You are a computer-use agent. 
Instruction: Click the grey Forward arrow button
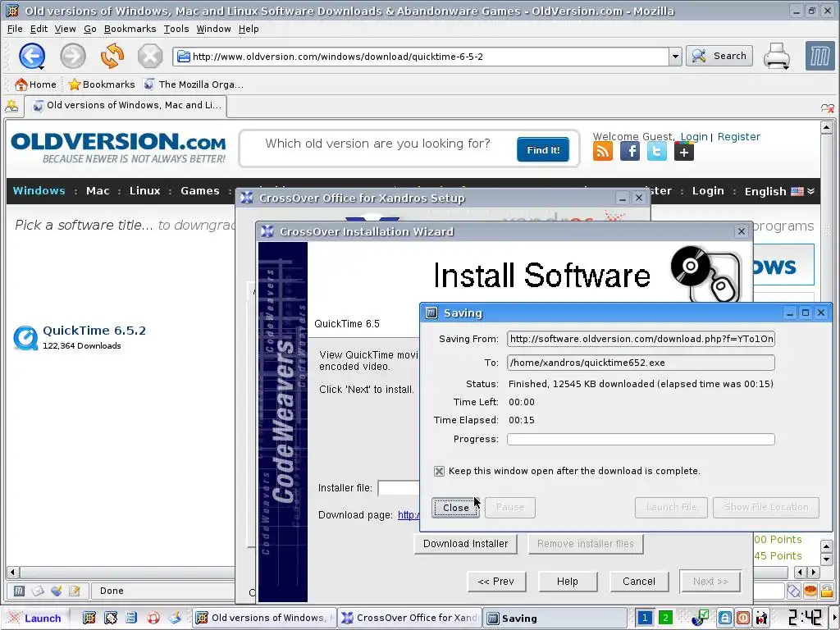coord(72,56)
